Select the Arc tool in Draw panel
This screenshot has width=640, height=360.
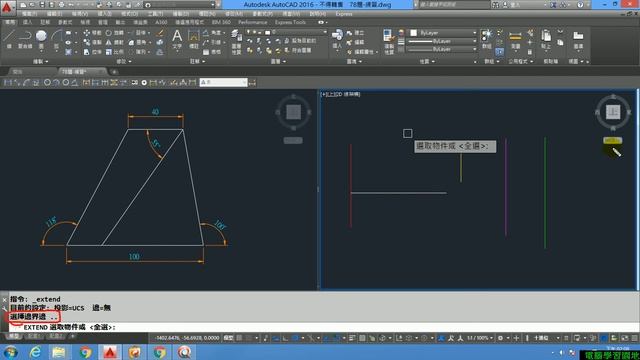click(56, 39)
